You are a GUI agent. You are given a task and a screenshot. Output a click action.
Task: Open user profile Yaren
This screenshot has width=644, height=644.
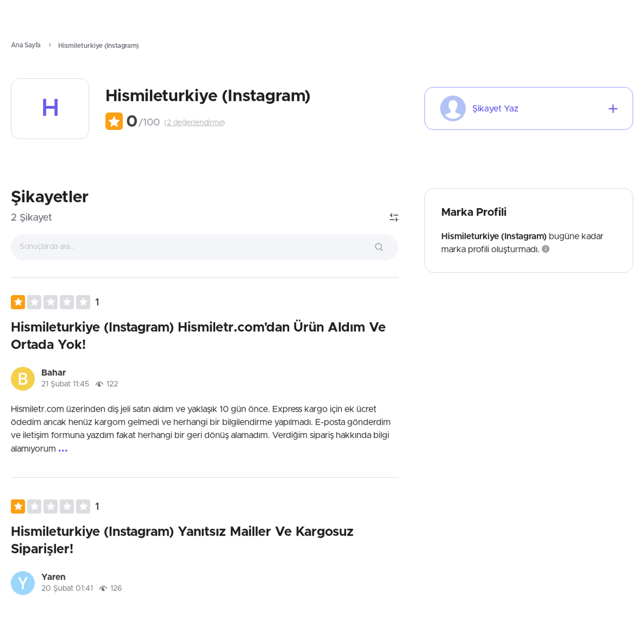coord(54,577)
